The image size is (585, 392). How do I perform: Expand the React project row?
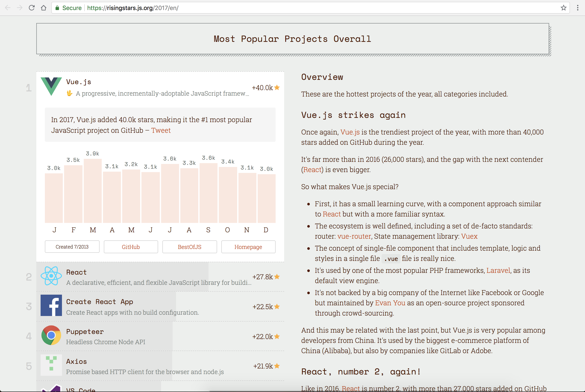tap(160, 277)
